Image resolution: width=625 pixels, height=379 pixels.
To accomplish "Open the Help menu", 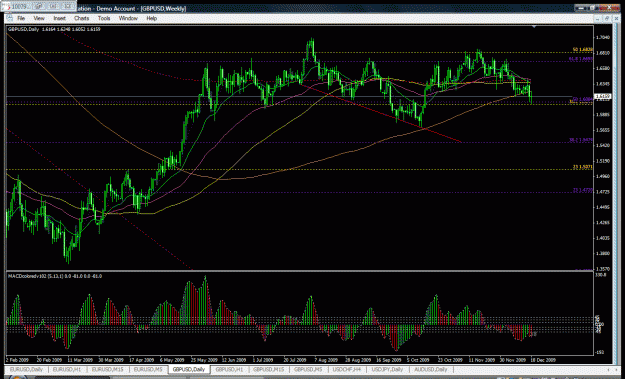I will coord(151,18).
